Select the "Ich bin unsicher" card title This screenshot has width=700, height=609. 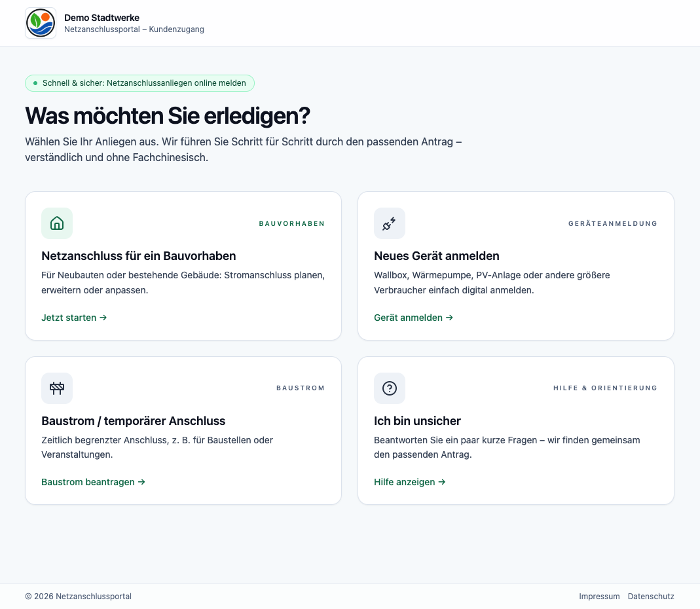click(x=417, y=421)
